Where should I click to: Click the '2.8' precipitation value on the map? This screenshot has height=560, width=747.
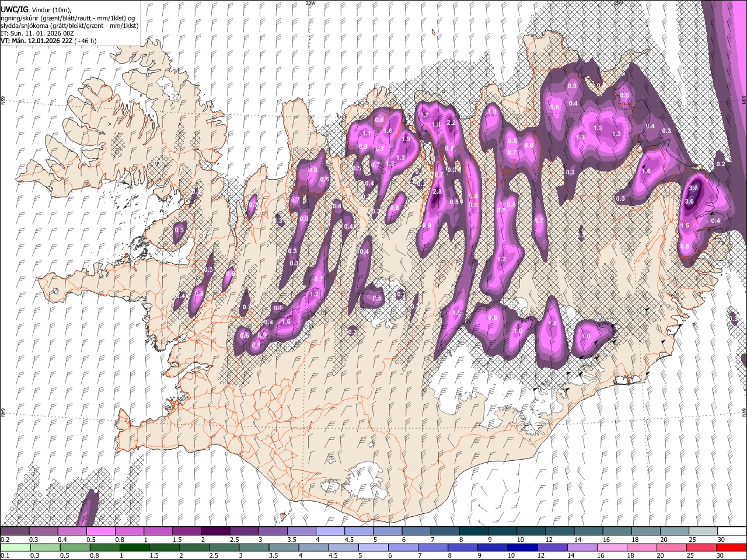(437, 192)
